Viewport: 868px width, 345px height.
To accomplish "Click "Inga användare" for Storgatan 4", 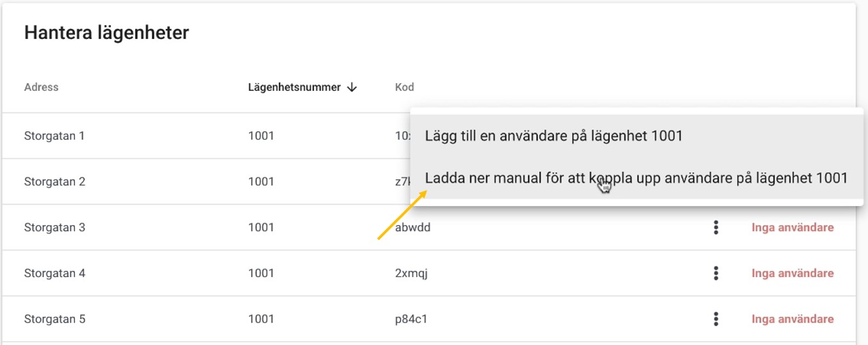I will coord(792,273).
